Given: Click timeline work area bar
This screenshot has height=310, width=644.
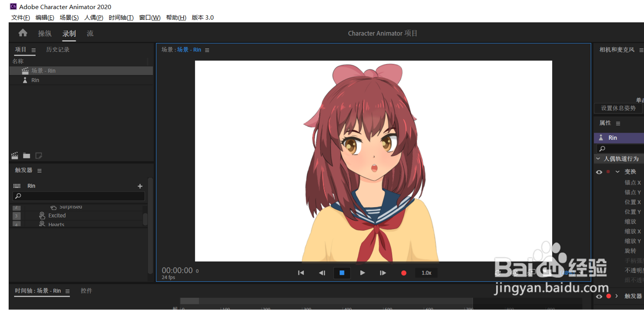Looking at the screenshot, I should (326, 301).
